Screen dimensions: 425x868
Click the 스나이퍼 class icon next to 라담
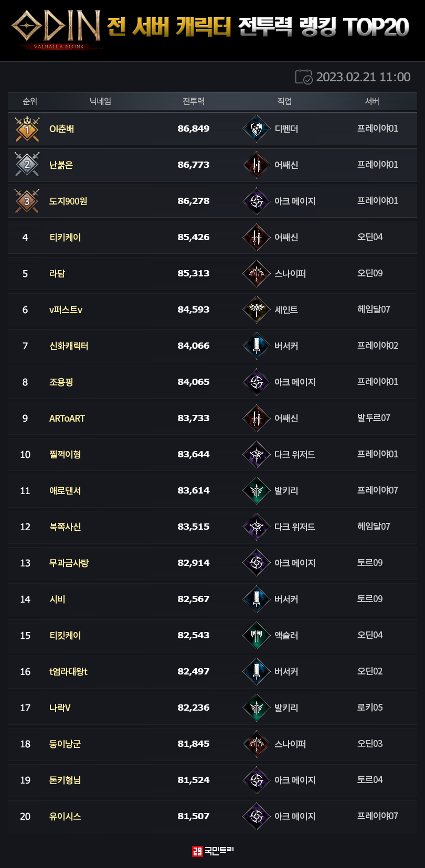tap(257, 273)
